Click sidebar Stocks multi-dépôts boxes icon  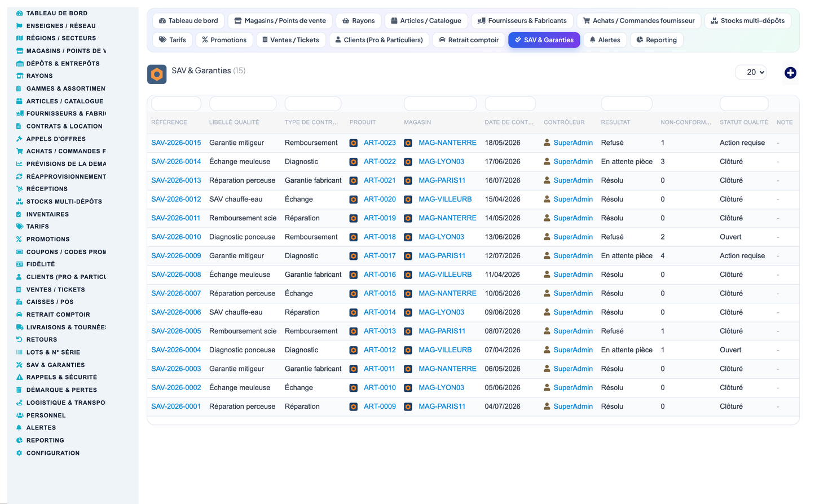20,202
